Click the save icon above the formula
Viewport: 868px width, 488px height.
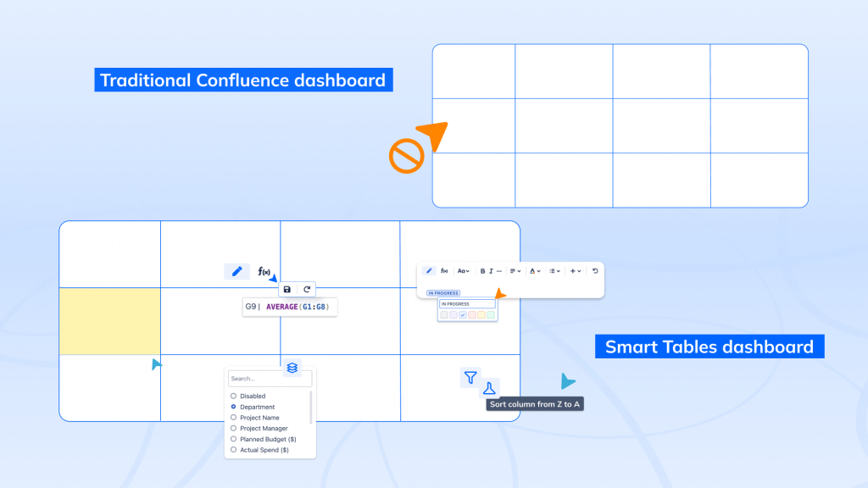click(287, 290)
